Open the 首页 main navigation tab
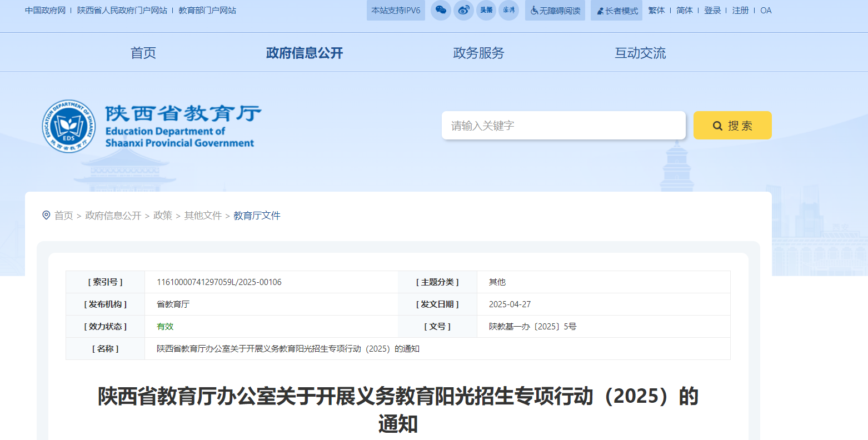This screenshot has height=440, width=868. (143, 53)
